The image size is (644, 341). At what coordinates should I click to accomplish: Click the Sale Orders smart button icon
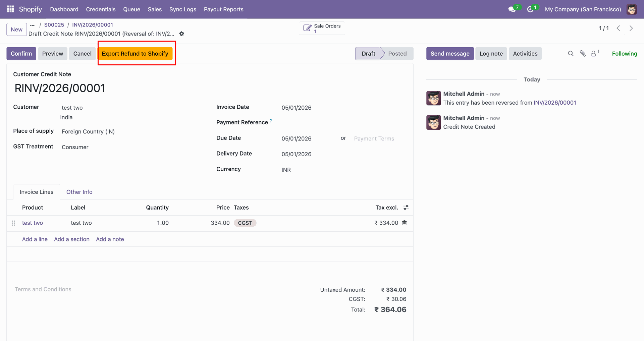[307, 28]
